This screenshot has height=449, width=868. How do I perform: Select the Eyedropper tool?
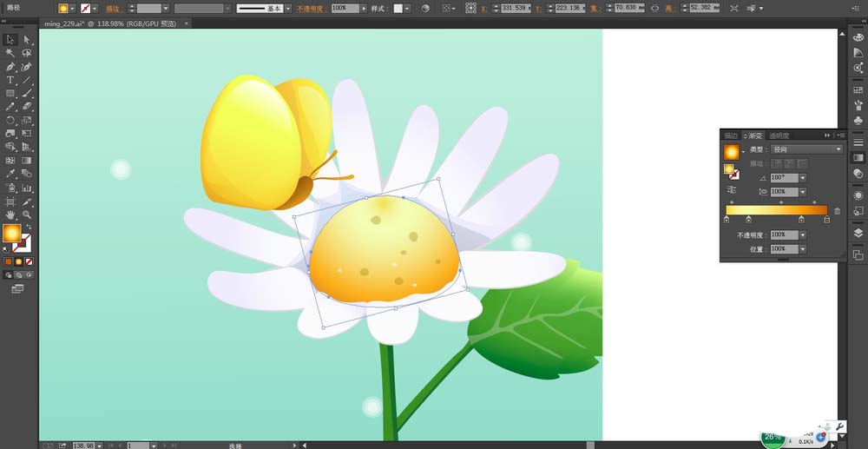[x=10, y=174]
